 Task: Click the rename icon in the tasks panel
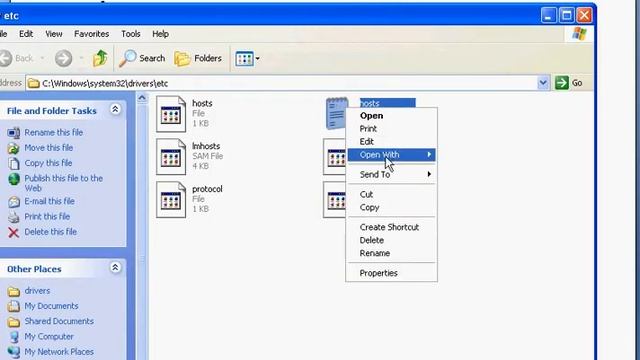click(x=13, y=133)
